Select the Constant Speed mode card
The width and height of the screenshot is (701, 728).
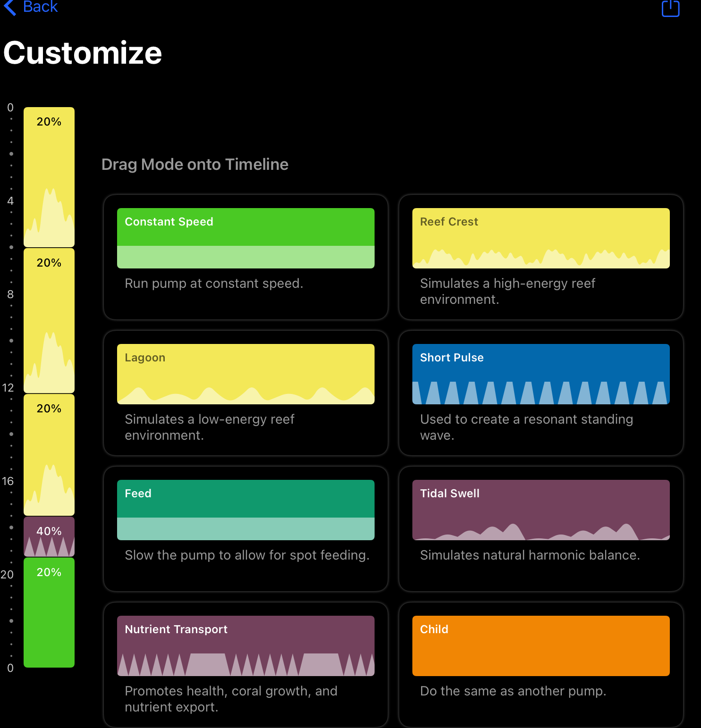[245, 238]
